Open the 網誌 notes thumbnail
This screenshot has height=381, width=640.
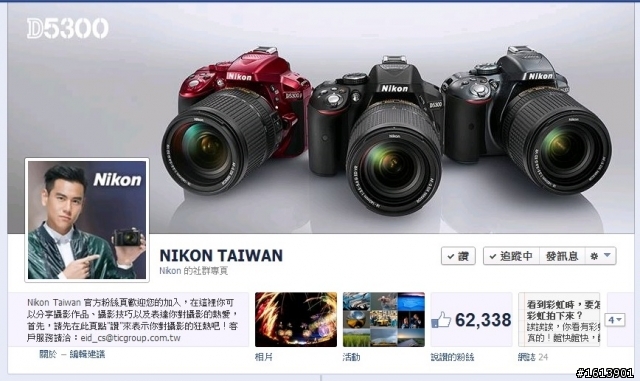coord(559,319)
